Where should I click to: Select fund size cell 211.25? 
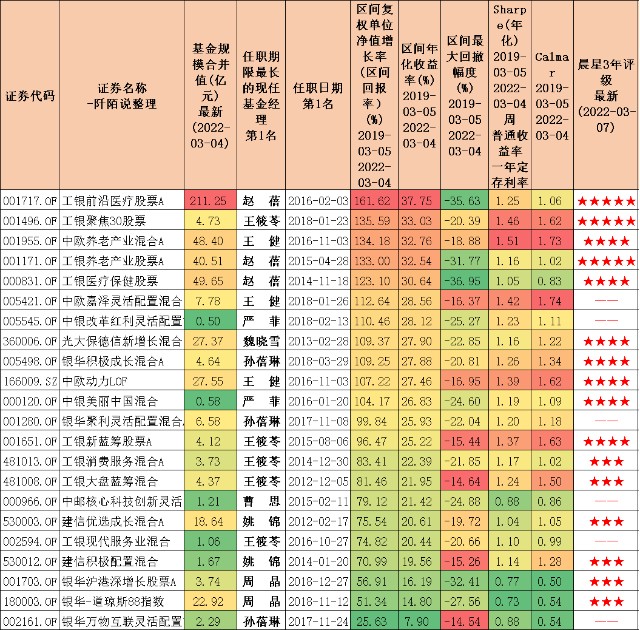coord(210,200)
